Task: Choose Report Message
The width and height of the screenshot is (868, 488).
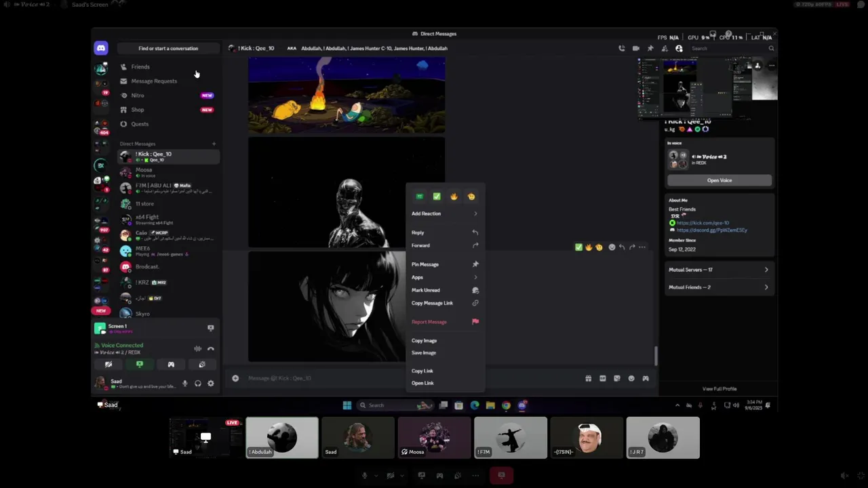Action: tap(444, 322)
